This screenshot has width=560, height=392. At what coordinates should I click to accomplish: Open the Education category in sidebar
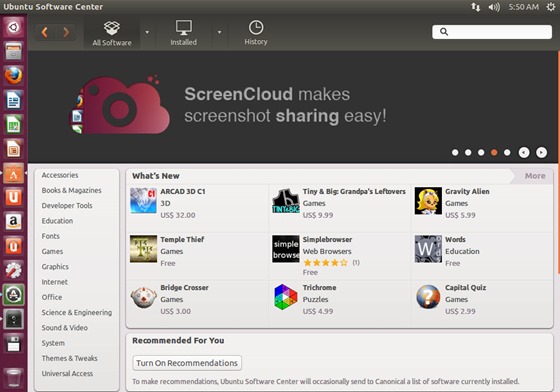coord(57,221)
